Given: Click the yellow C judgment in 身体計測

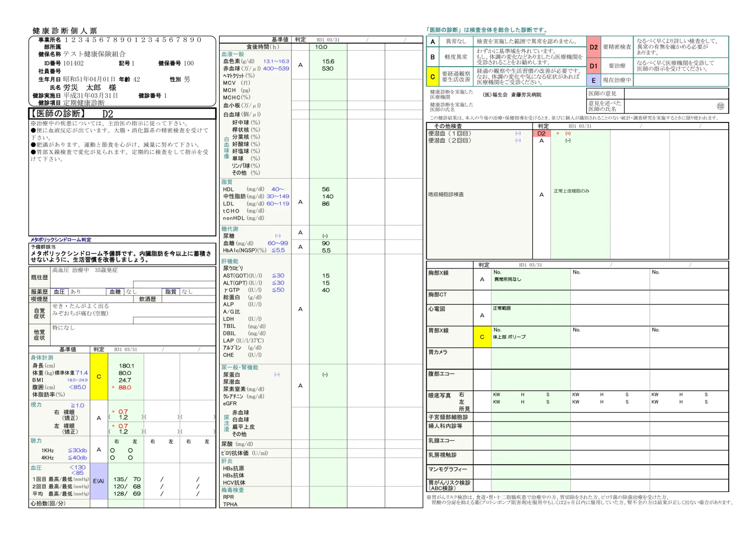Looking at the screenshot, I should 99,377.
